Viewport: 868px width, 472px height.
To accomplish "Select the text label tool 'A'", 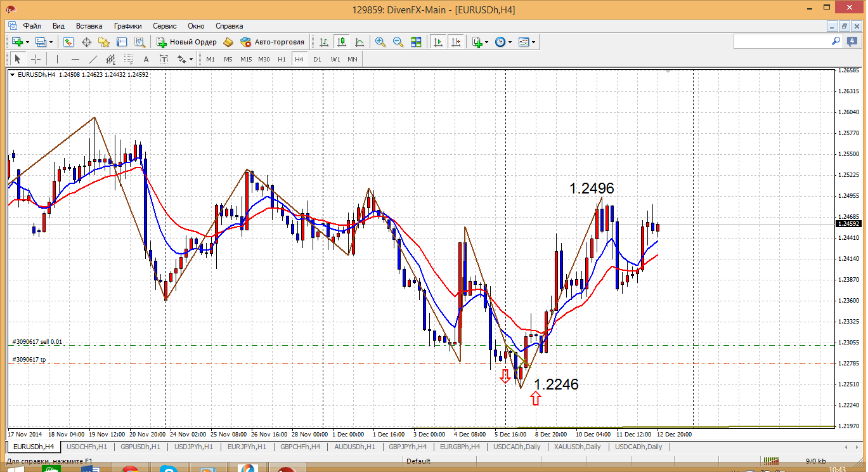I will pyautogui.click(x=146, y=59).
